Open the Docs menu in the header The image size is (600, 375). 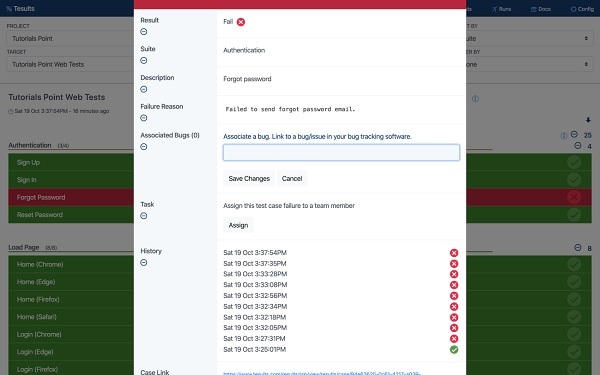click(541, 9)
